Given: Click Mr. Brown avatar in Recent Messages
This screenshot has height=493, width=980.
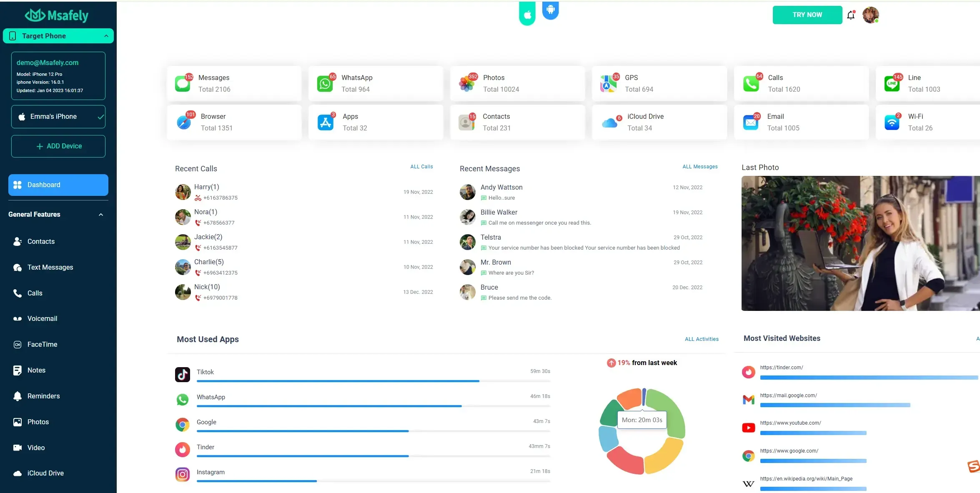Looking at the screenshot, I should tap(467, 267).
